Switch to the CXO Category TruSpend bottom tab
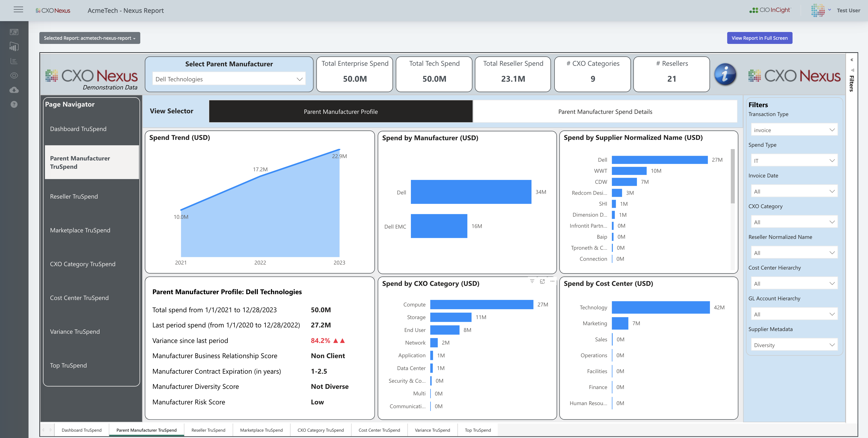The height and width of the screenshot is (438, 868). pos(320,430)
